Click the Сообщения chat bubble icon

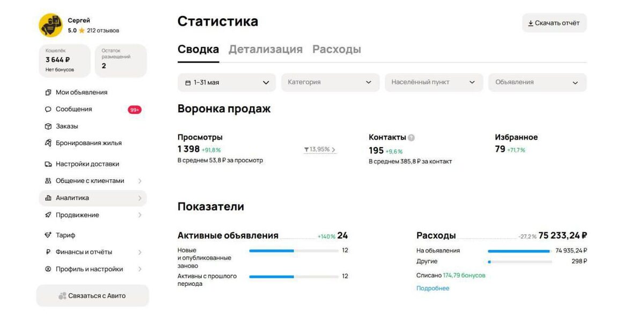click(48, 109)
